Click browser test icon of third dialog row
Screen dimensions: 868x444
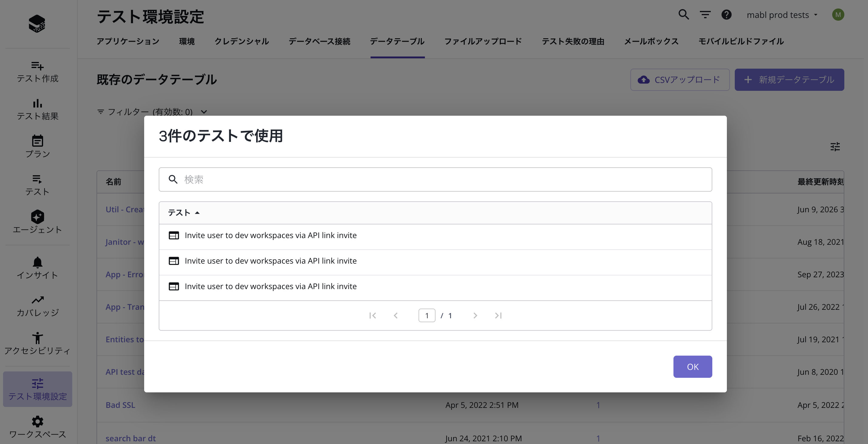pos(174,287)
